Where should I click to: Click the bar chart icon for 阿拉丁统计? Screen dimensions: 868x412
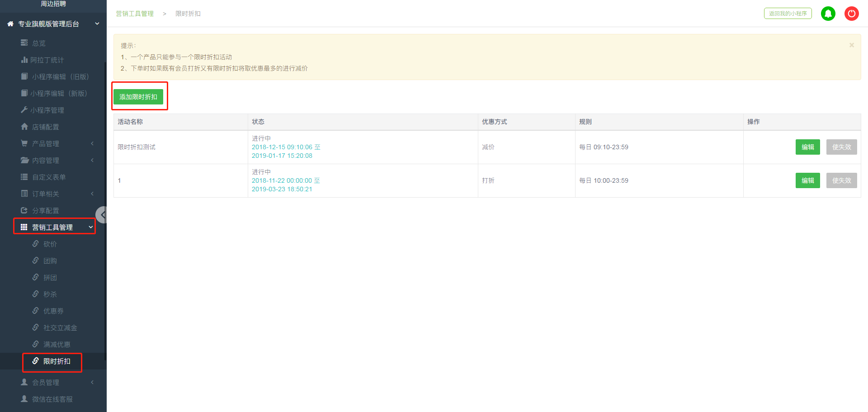[x=24, y=60]
